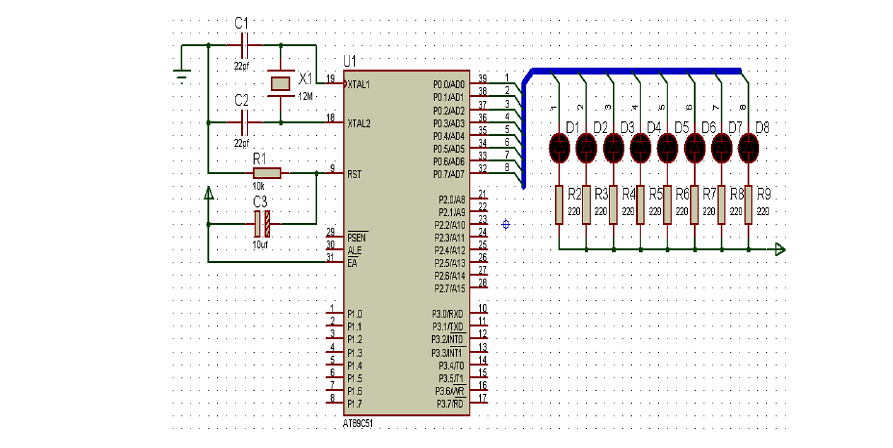Click resistor R9 at far right

click(749, 204)
